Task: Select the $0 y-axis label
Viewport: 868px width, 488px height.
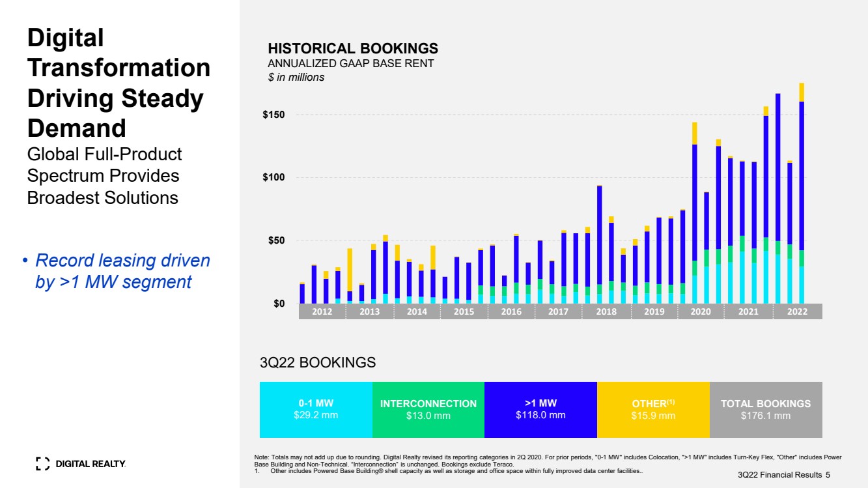Action: click(278, 304)
